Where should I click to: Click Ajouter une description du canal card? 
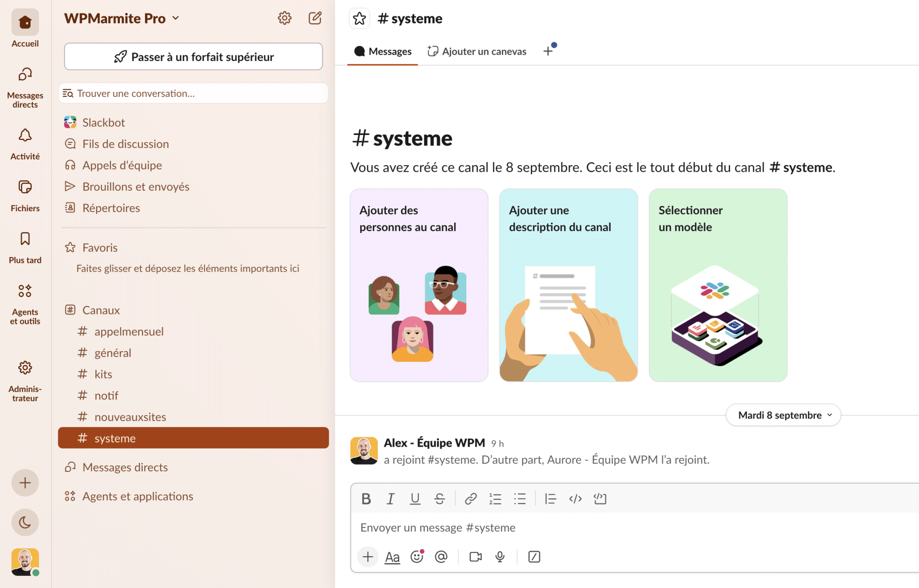tap(569, 285)
